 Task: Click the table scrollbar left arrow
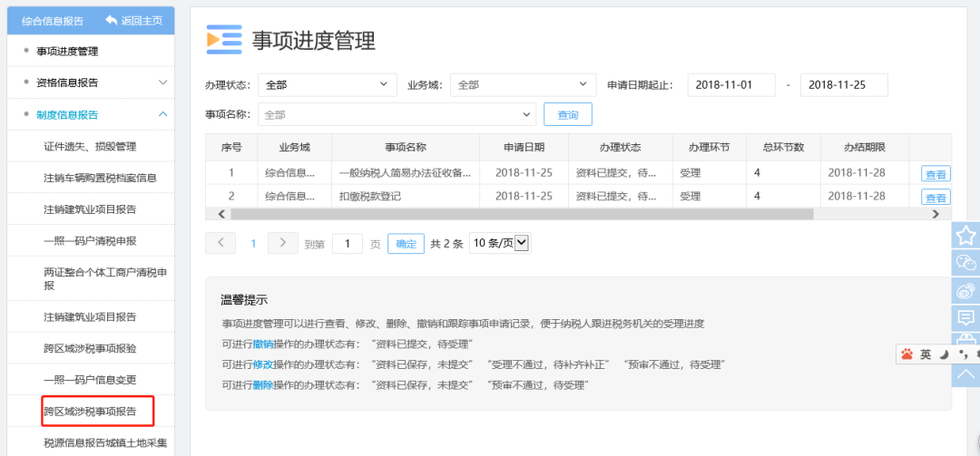(221, 214)
